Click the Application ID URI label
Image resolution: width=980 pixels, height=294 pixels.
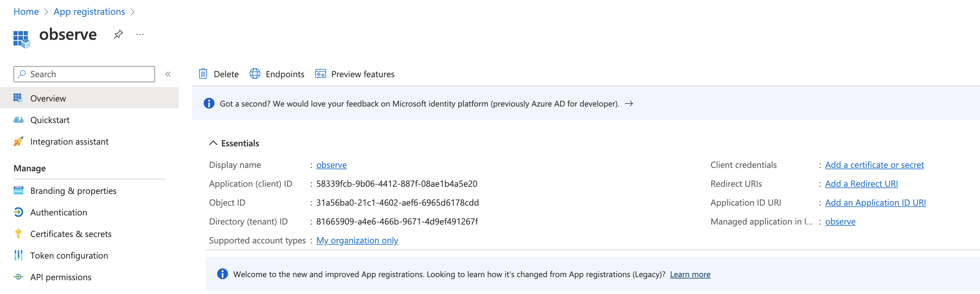click(x=746, y=203)
